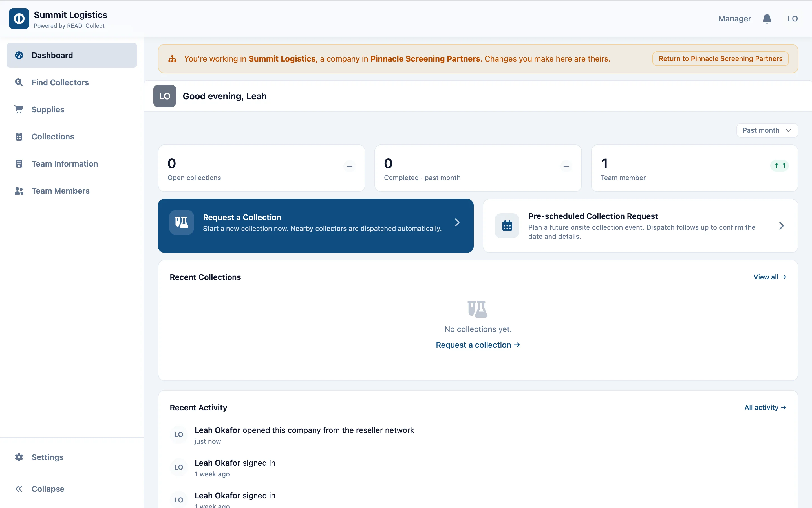
Task: Click the dash trend badge on Completed card
Action: coord(566,166)
